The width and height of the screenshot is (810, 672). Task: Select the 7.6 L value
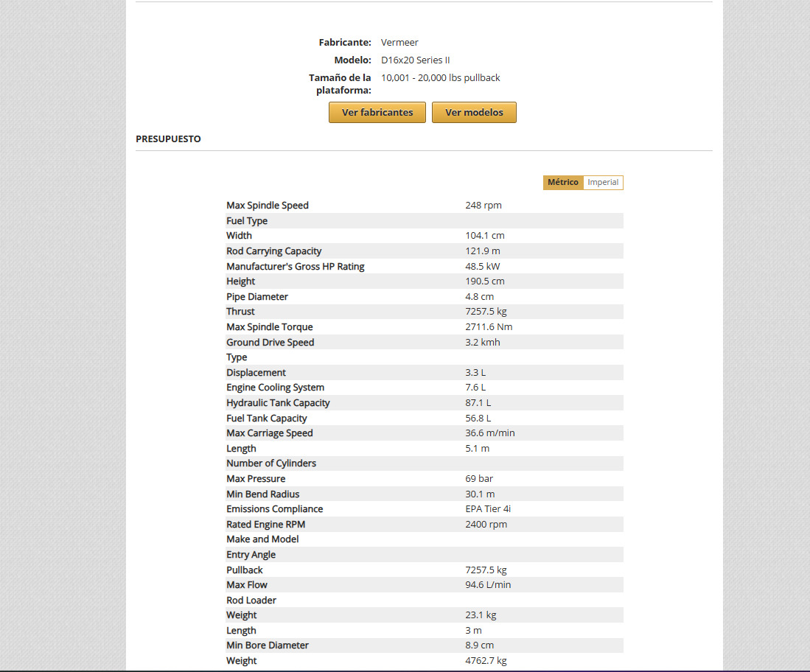point(475,388)
